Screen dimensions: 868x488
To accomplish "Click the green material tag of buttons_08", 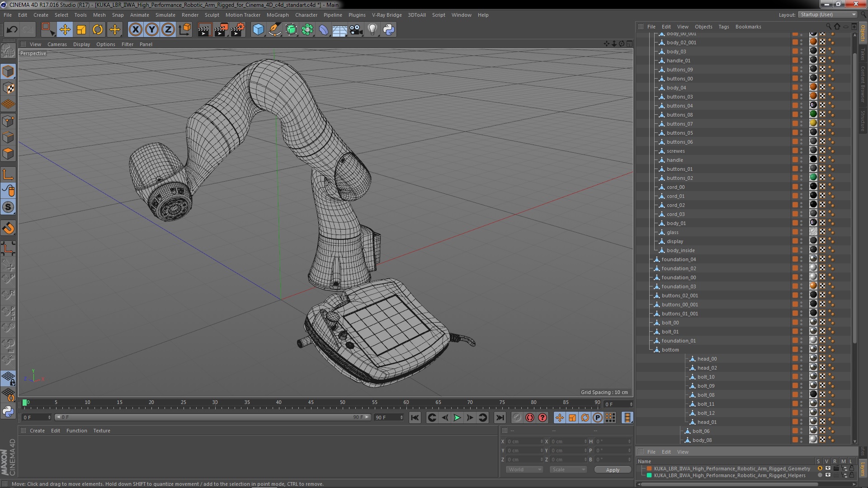I will pyautogui.click(x=813, y=114).
